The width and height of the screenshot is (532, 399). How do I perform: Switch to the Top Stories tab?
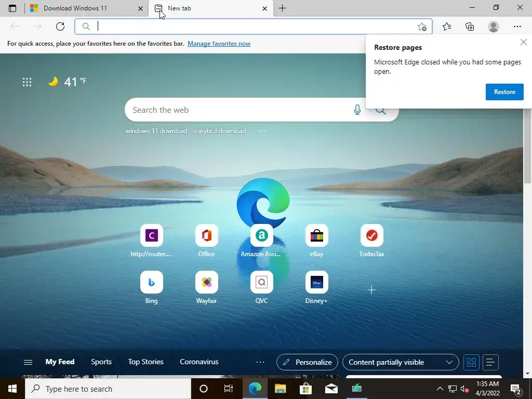[145, 362]
